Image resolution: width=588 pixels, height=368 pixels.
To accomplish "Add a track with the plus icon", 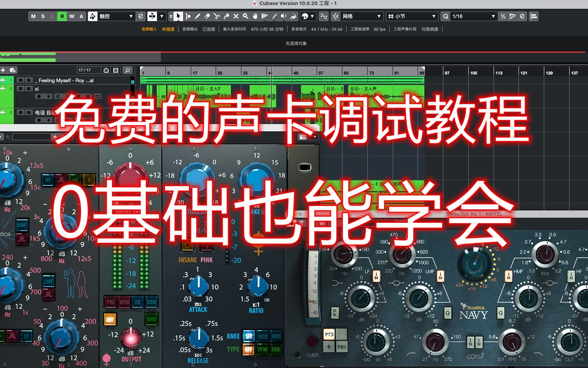I will point(3,70).
